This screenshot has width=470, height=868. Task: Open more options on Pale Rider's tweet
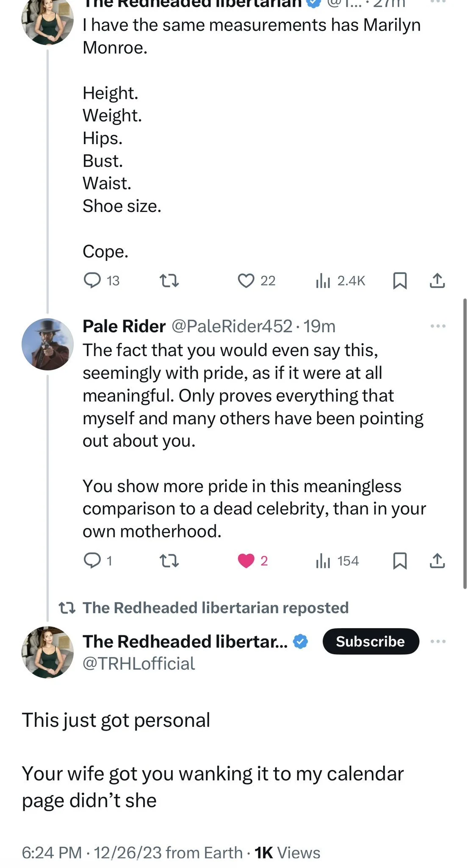point(438,326)
